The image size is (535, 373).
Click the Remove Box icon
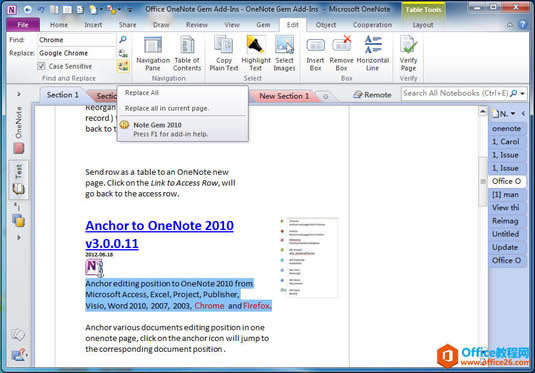click(x=341, y=54)
